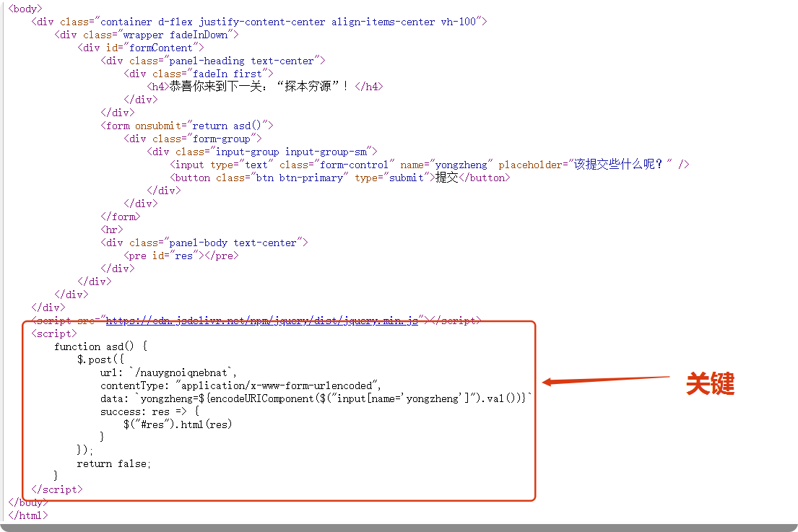Screen dimensions: 798x532
Task: Select the closing html tag
Action: click(x=28, y=515)
